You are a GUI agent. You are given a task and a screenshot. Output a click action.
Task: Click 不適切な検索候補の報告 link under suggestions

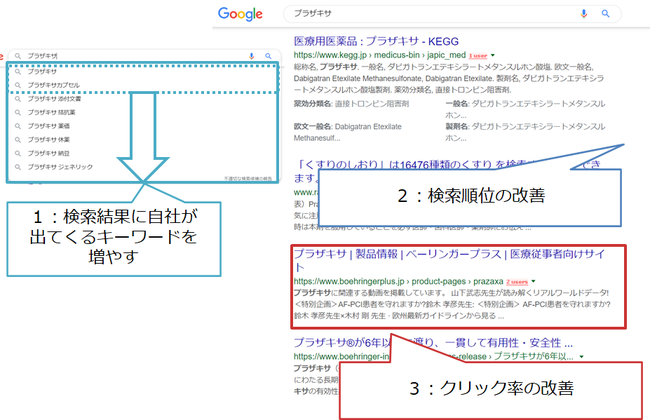tap(248, 179)
